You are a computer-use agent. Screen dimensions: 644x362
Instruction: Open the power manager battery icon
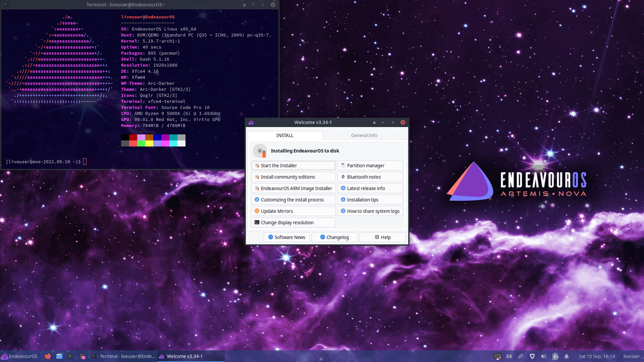click(x=555, y=356)
